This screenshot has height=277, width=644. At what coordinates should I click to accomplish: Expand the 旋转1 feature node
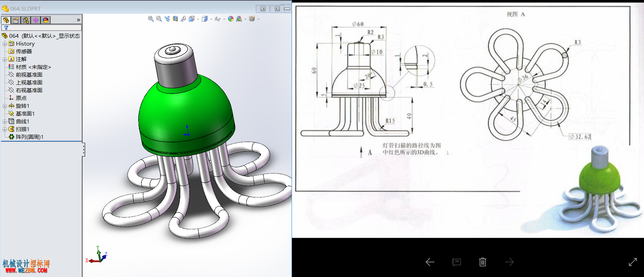[x=5, y=106]
